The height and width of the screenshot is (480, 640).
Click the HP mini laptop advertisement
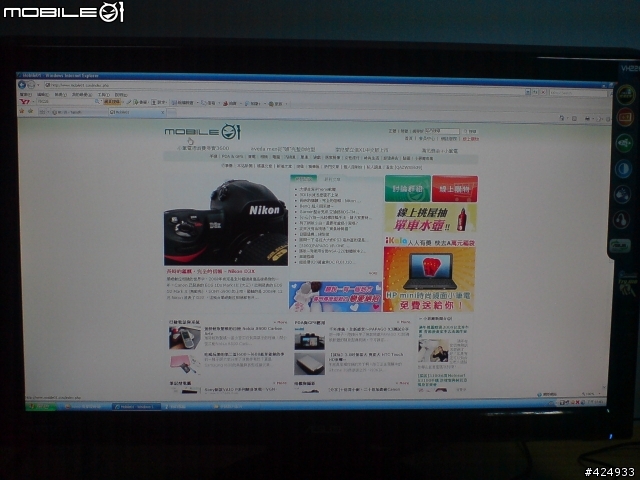tap(429, 274)
